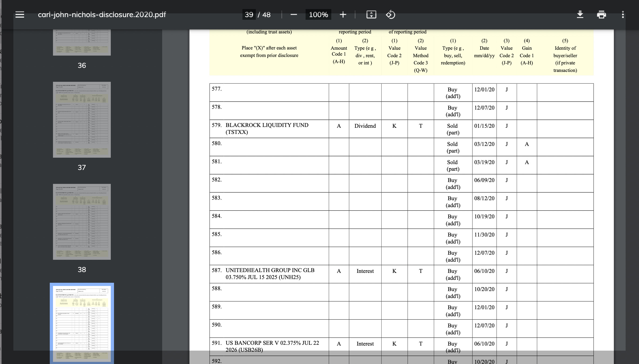
Task: Click total page count 48
Action: coord(266,14)
